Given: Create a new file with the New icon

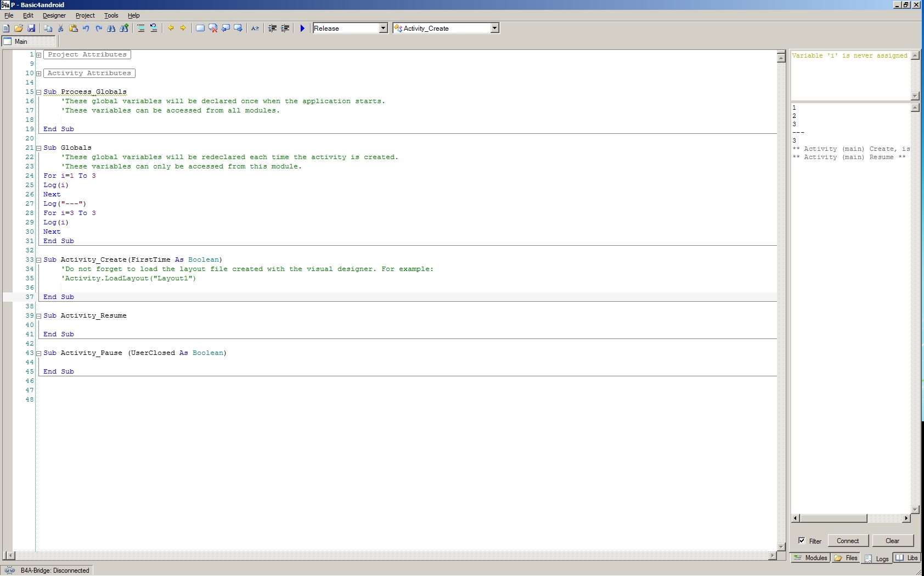Looking at the screenshot, I should coord(6,28).
